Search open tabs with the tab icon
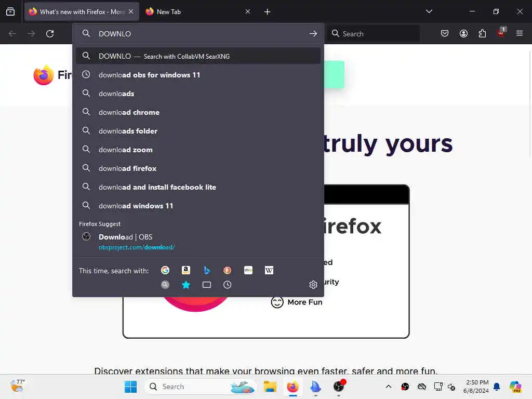This screenshot has width=532, height=399. tap(207, 285)
